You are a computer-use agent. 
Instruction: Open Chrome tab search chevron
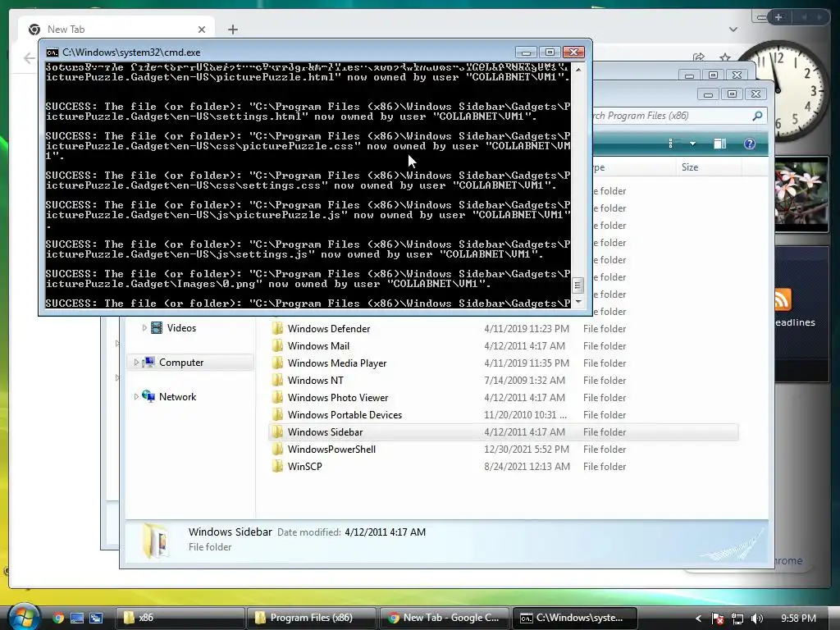(733, 30)
